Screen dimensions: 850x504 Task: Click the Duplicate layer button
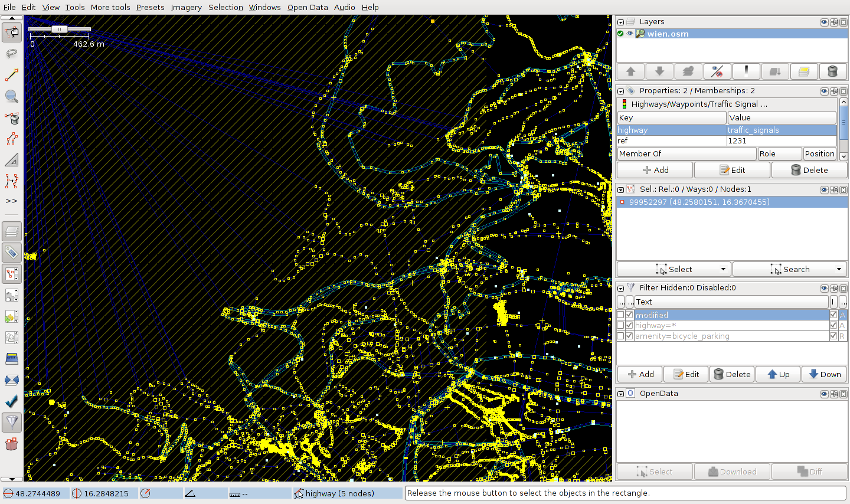(804, 71)
